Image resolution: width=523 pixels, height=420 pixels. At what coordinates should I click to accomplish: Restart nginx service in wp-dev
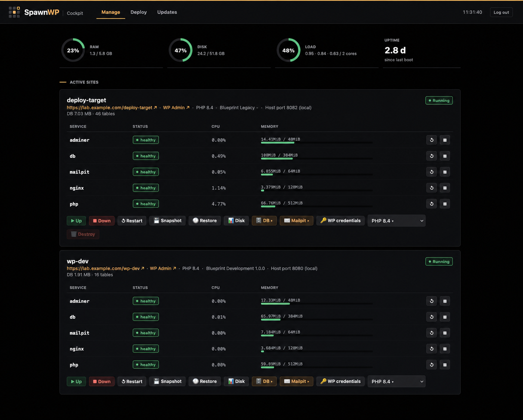(x=432, y=349)
